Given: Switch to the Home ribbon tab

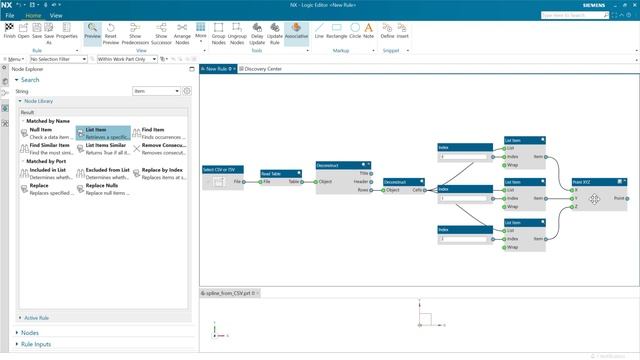Looking at the screenshot, I should tap(33, 16).
